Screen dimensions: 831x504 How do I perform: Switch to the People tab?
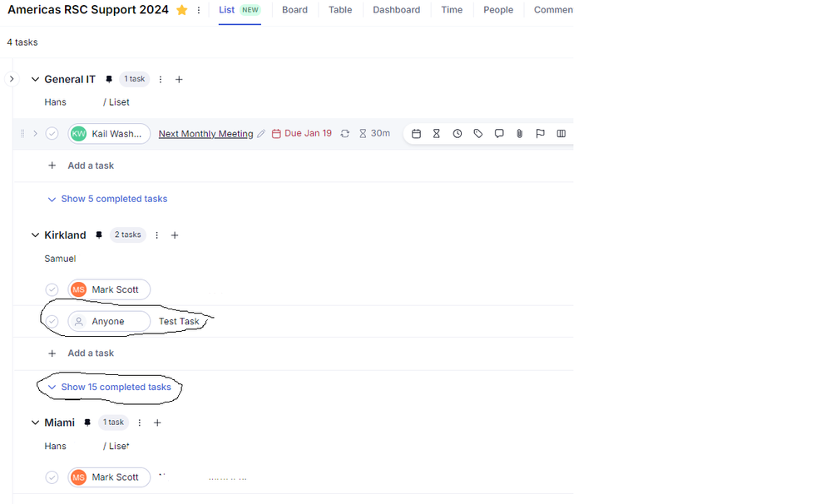(x=498, y=10)
